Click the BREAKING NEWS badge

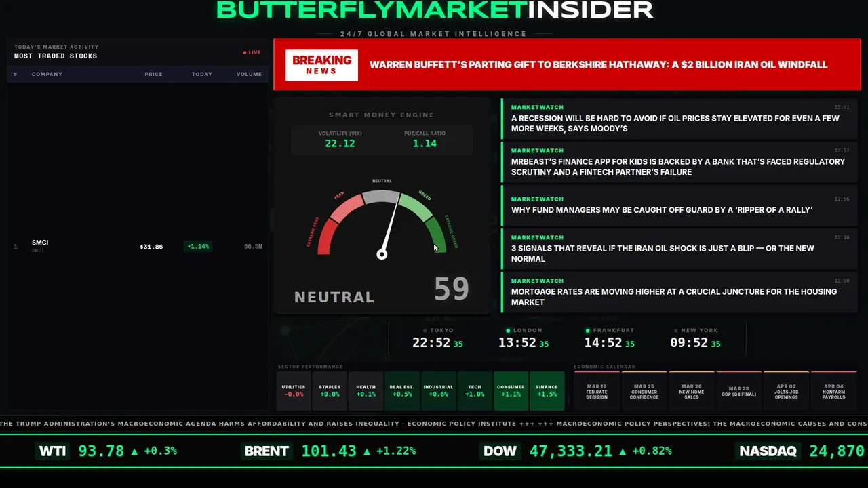(x=321, y=65)
